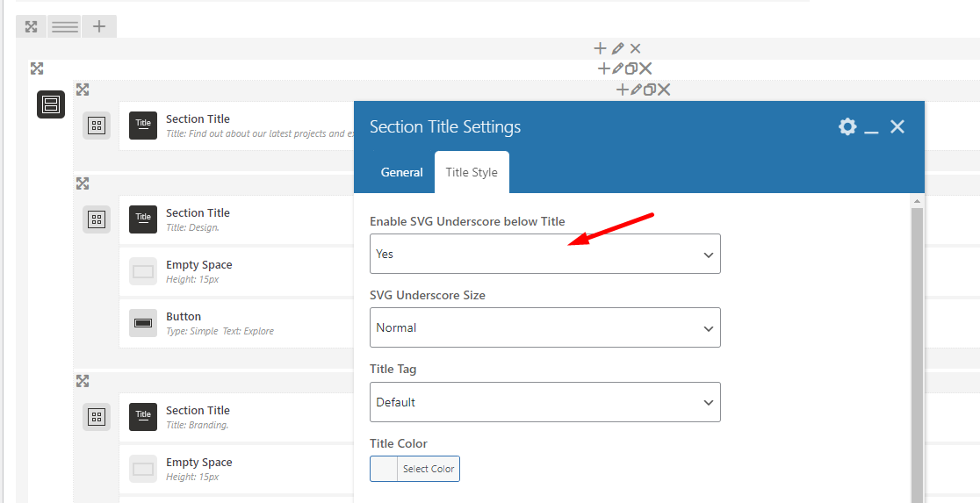
Task: Click scrollbar up arrow in settings panel
Action: click(x=917, y=201)
